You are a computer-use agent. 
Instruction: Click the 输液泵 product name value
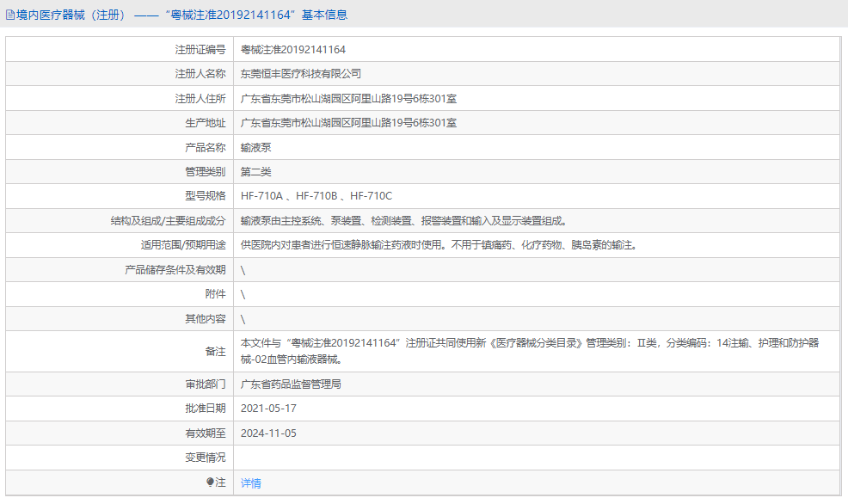click(259, 147)
